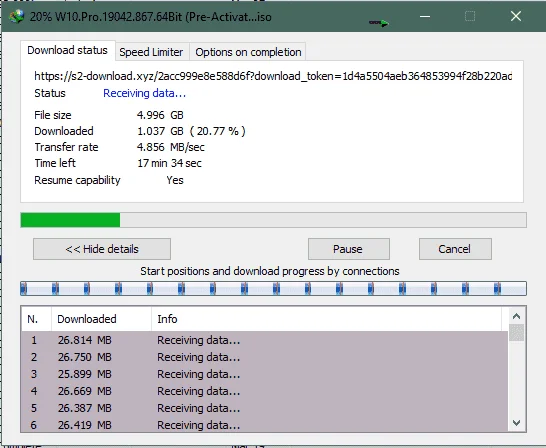Screen dimensions: 546x448
Task: Click the green download progress bar
Action: pyautogui.click(x=273, y=220)
